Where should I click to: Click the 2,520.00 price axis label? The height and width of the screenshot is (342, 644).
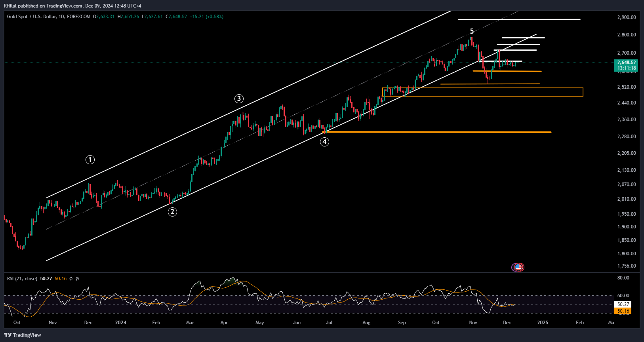627,87
